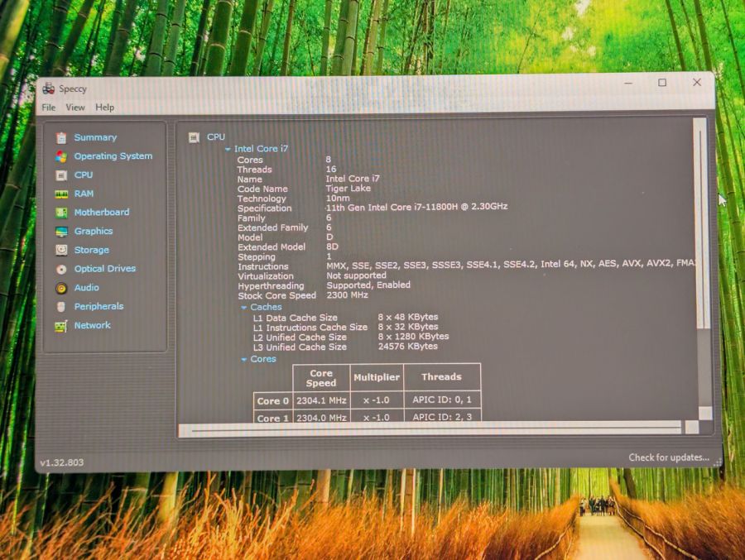Click the RAM memory stick icon

click(61, 194)
